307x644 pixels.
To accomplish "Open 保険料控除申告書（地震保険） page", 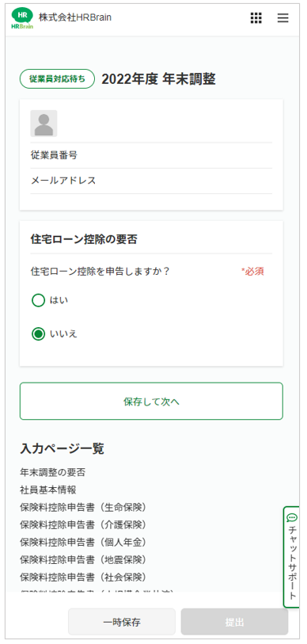I will pyautogui.click(x=83, y=559).
